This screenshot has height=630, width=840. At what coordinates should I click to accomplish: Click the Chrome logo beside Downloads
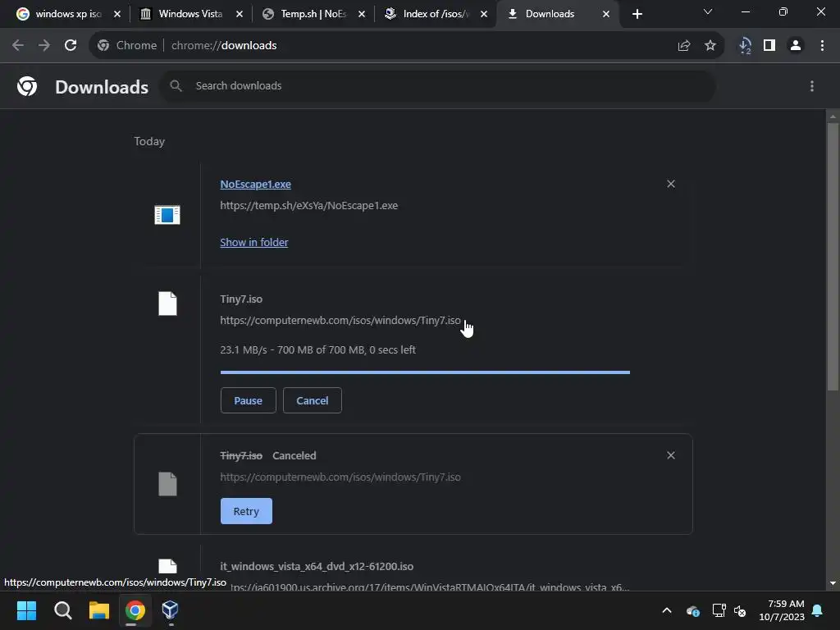tap(27, 86)
